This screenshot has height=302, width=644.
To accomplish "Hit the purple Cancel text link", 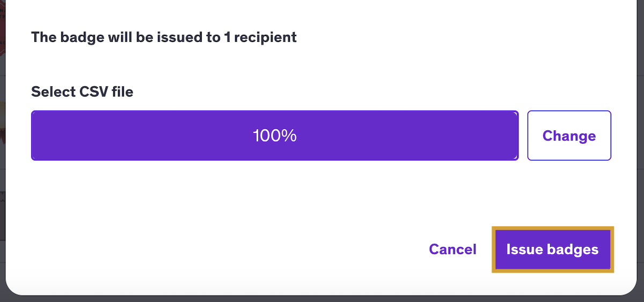I will point(452,249).
